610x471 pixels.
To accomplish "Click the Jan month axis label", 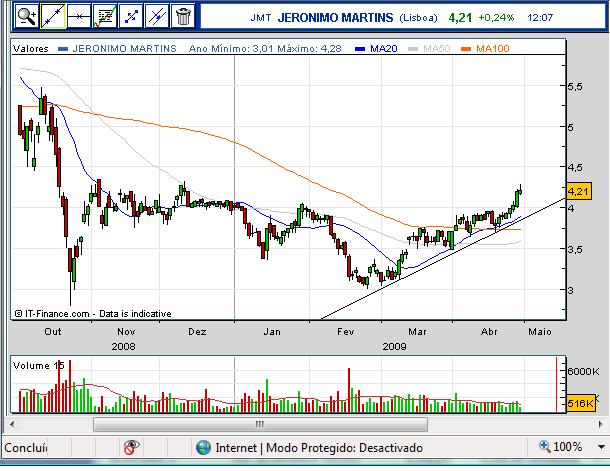I will 272,332.
